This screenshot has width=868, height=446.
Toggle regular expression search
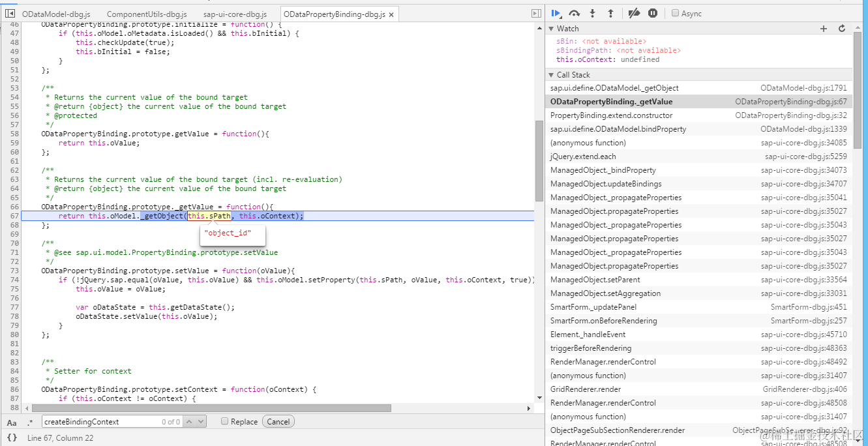30,423
